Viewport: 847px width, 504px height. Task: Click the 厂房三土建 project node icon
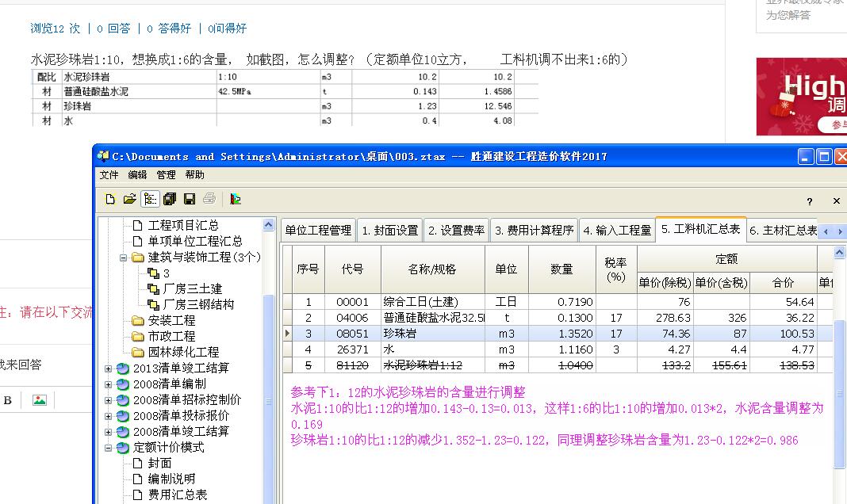pos(153,289)
